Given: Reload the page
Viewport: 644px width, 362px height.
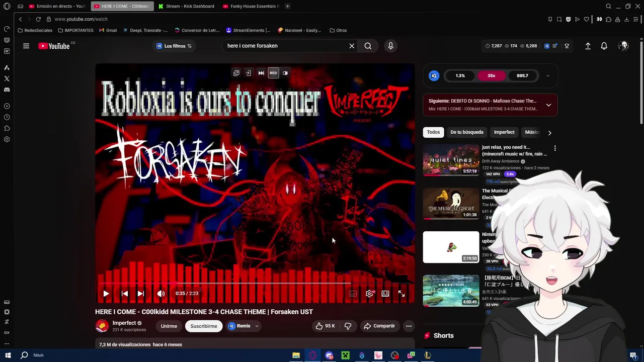Looking at the screenshot, I should click(38, 19).
